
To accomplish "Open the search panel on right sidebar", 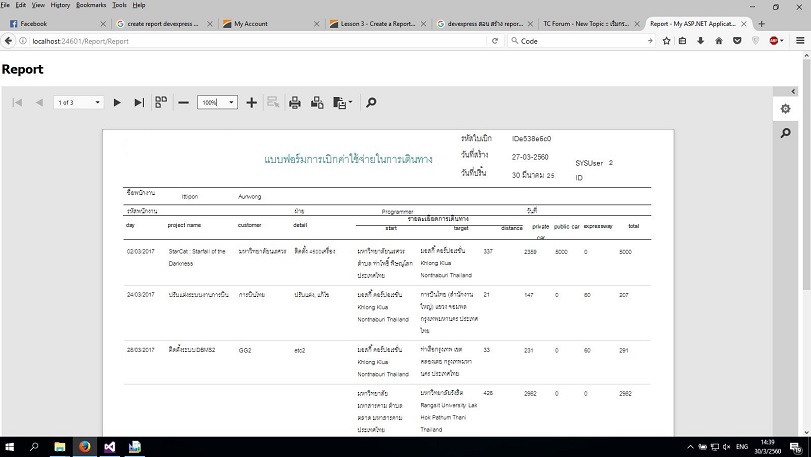I will (x=785, y=133).
